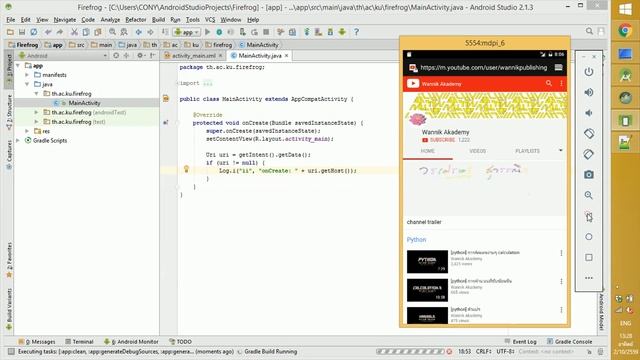Open the Android project view dropdown
This screenshot has width=640, height=360.
tap(105, 56)
